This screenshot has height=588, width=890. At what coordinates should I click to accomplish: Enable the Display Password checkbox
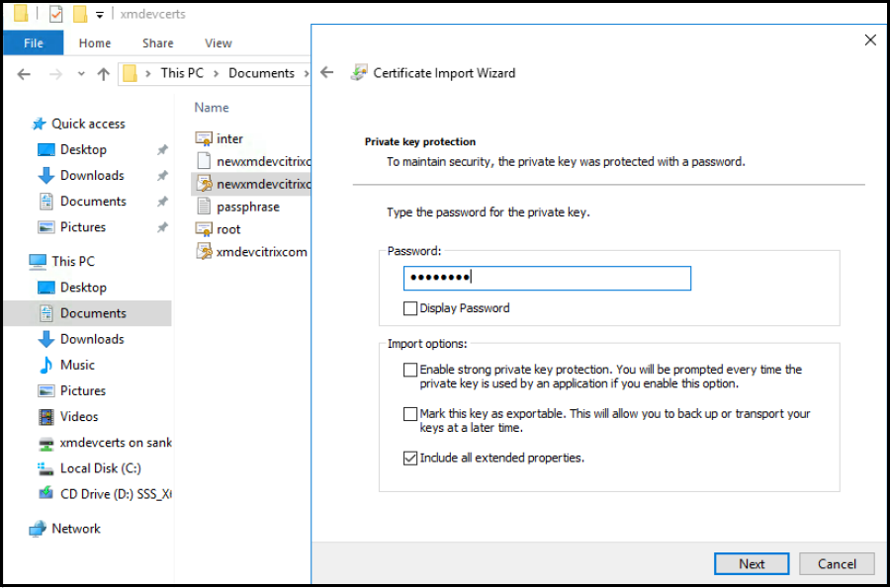tap(409, 308)
